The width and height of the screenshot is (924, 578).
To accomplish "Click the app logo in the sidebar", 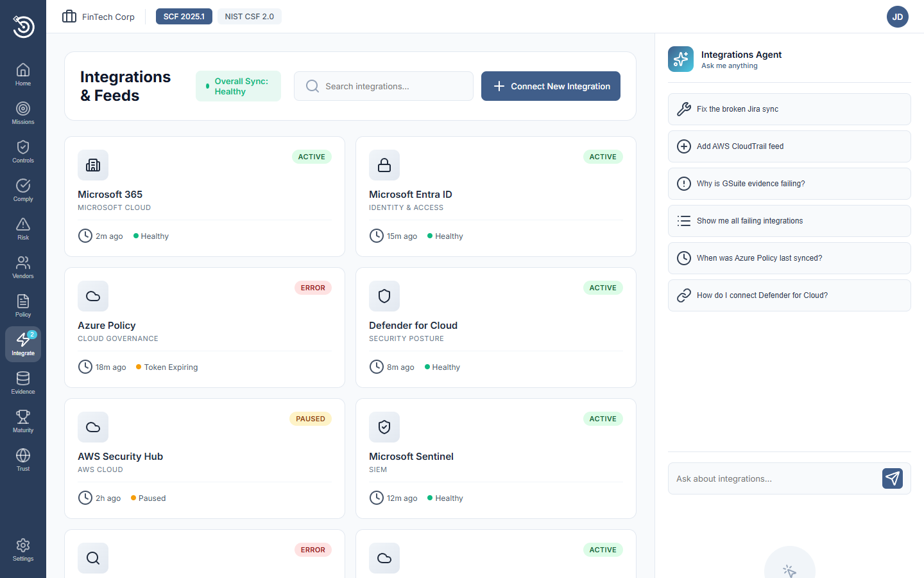I will [23, 26].
